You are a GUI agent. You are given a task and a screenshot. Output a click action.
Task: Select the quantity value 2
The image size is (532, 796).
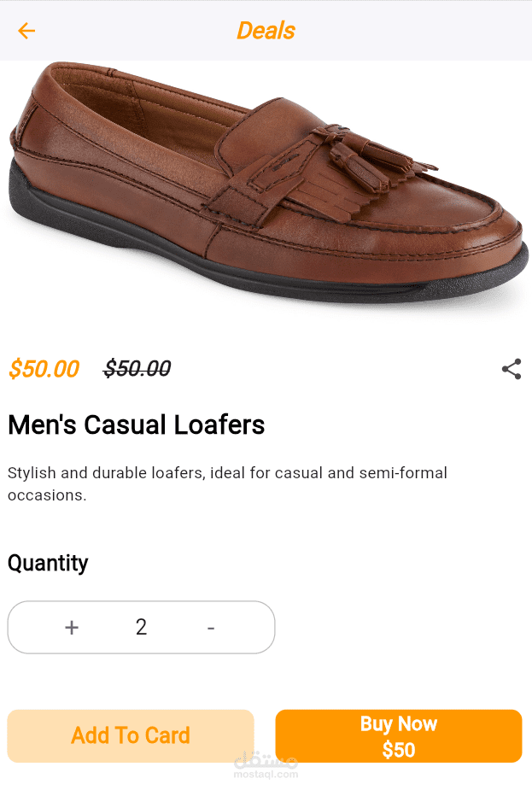(141, 628)
